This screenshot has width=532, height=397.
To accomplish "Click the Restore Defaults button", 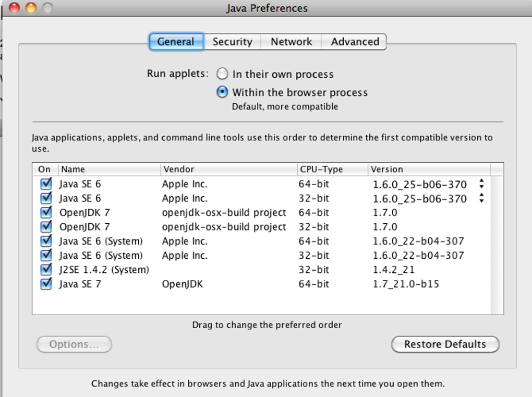I will pos(445,344).
